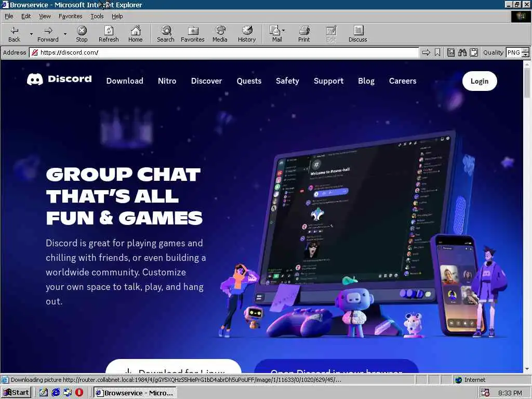Click the Windows Start button
Image resolution: width=532 pixels, height=399 pixels.
(16, 393)
